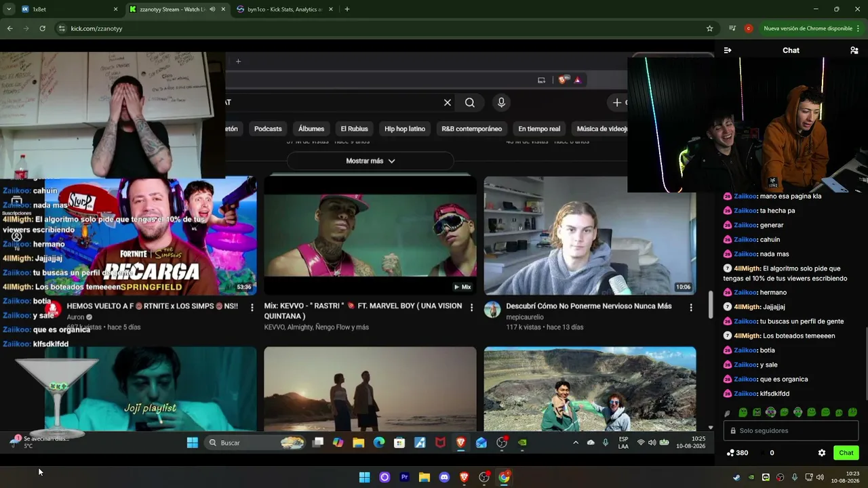868x488 pixels.
Task: Open Zaiikoo's profile from 'klfsdklfdd' message
Action: coord(745,394)
